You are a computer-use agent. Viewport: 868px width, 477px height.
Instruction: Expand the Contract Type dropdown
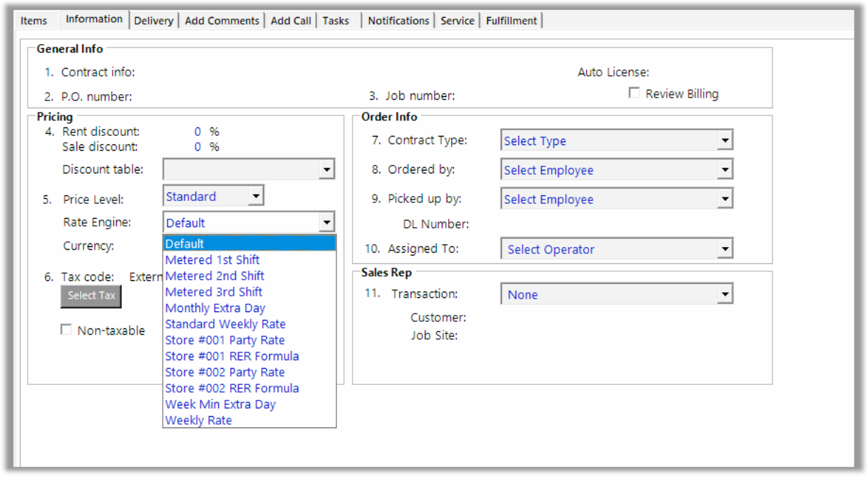(724, 140)
